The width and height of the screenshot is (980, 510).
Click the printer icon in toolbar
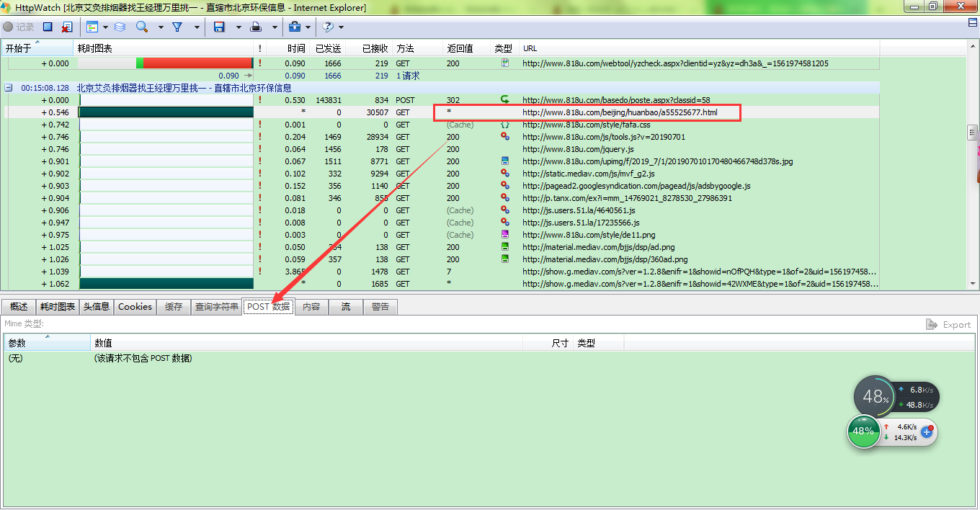tap(255, 27)
